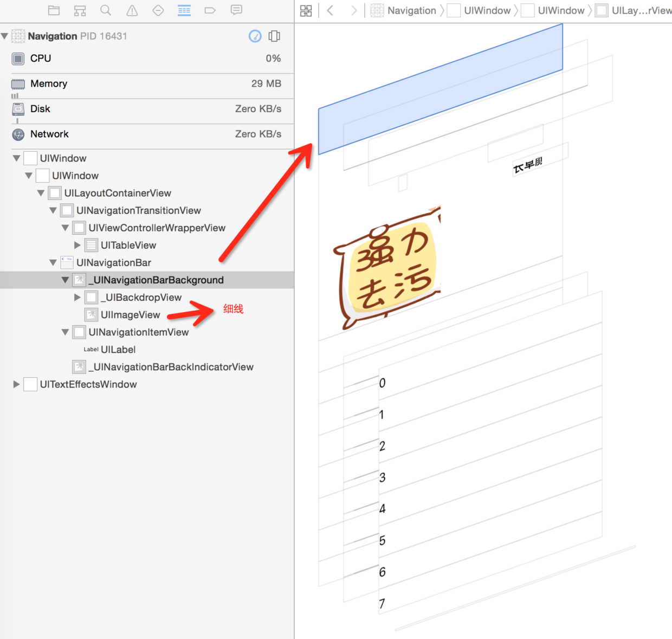Select the _UINavigationBarBackground row
The width and height of the screenshot is (672, 639).
click(x=147, y=280)
